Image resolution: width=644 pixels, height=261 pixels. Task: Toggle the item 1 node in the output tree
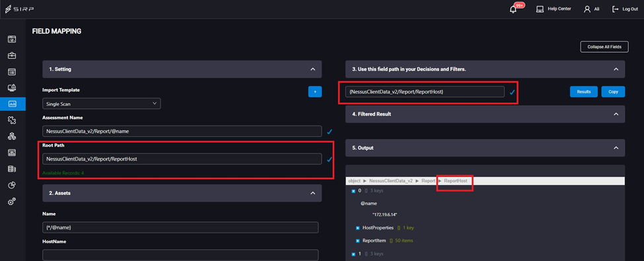353,254
